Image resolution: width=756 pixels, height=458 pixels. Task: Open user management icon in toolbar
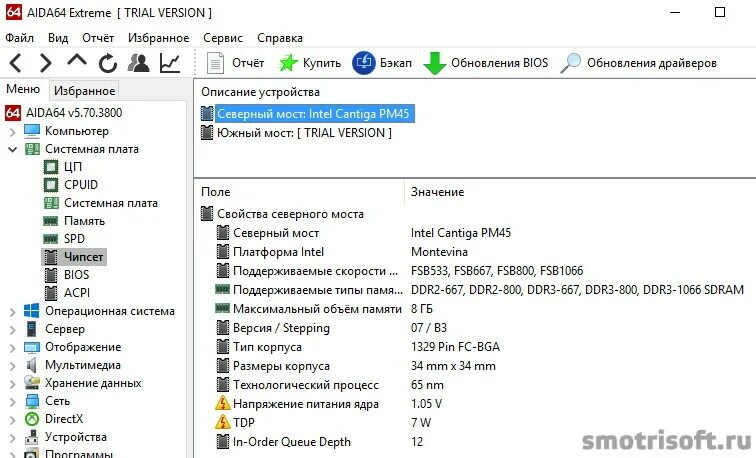138,63
